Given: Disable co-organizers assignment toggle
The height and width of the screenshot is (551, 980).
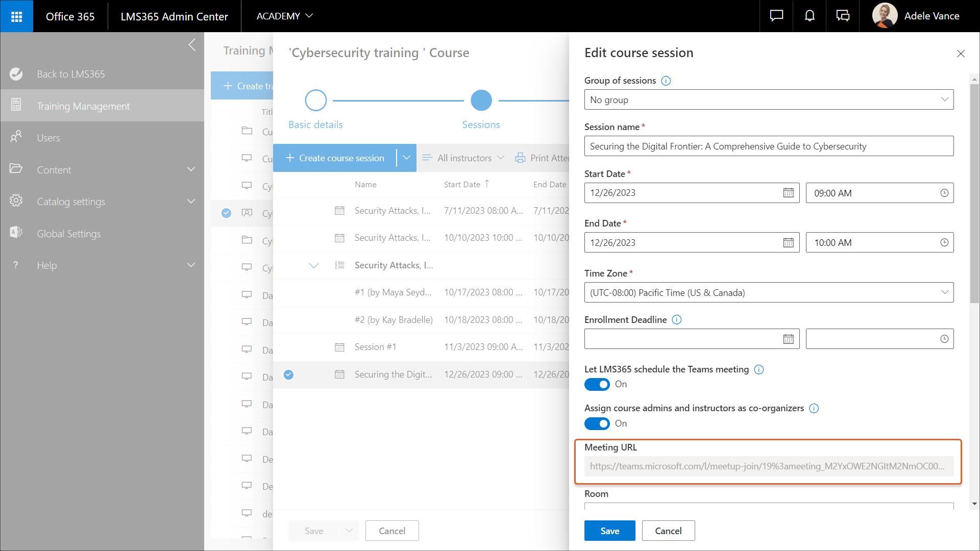Looking at the screenshot, I should 597,423.
